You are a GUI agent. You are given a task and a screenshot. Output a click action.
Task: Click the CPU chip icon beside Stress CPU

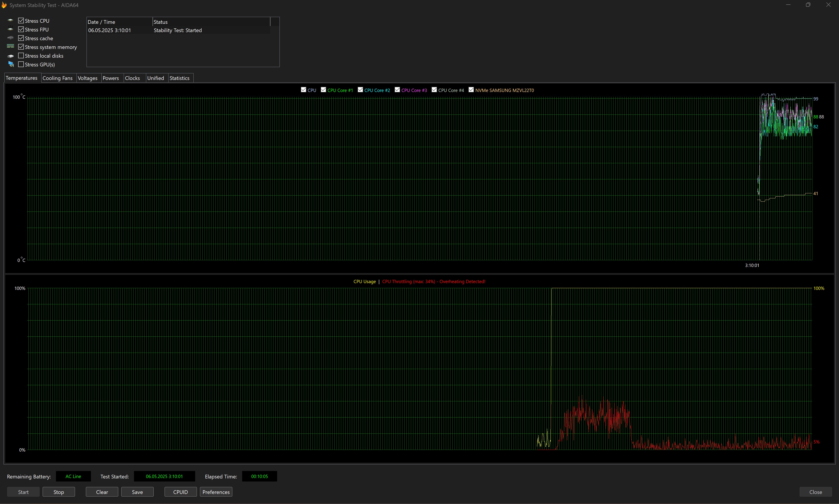(x=10, y=20)
